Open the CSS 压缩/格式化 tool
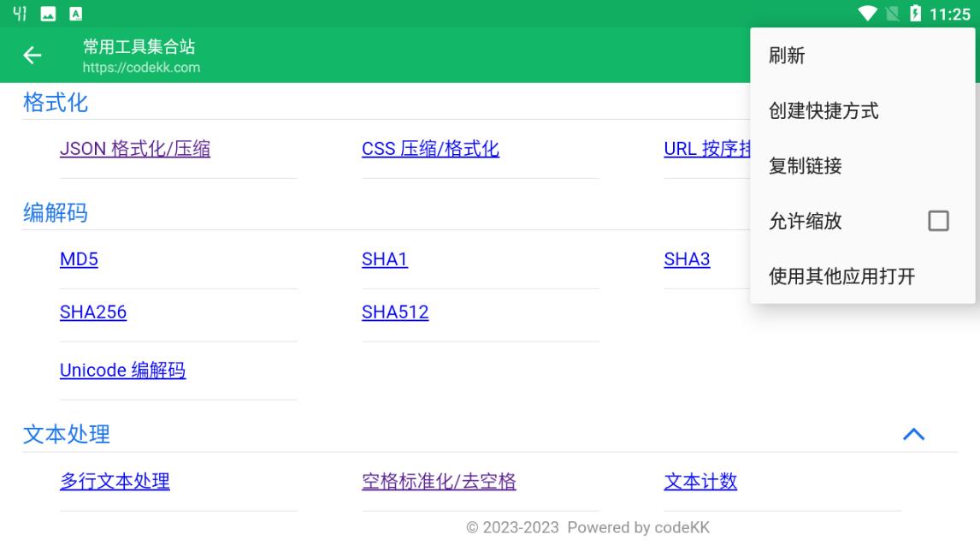Image resolution: width=980 pixels, height=552 pixels. point(431,148)
